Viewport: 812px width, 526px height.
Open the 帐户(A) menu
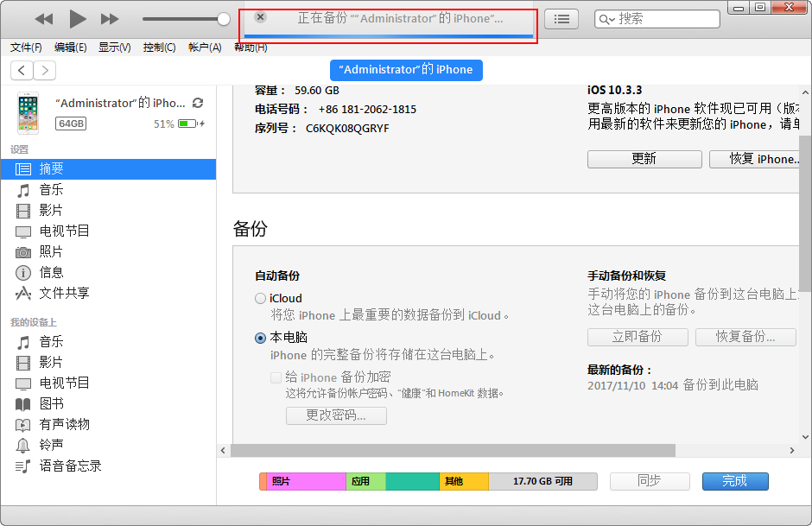pyautogui.click(x=205, y=48)
